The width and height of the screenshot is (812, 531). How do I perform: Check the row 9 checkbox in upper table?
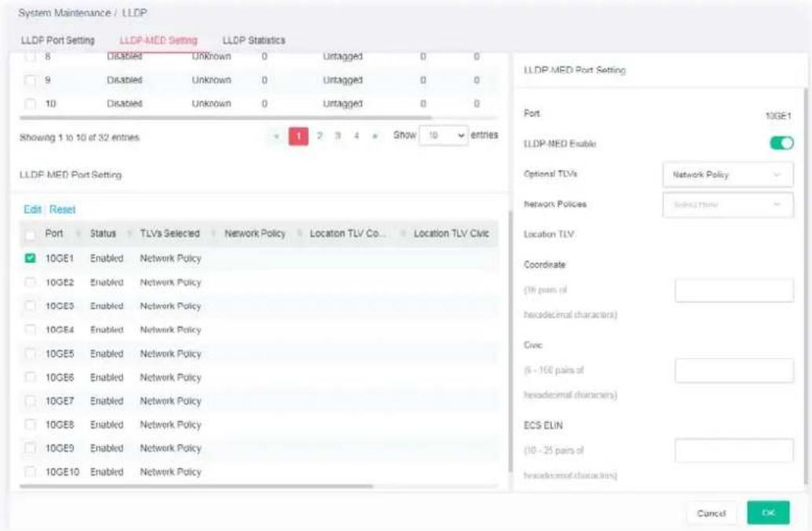point(30,80)
